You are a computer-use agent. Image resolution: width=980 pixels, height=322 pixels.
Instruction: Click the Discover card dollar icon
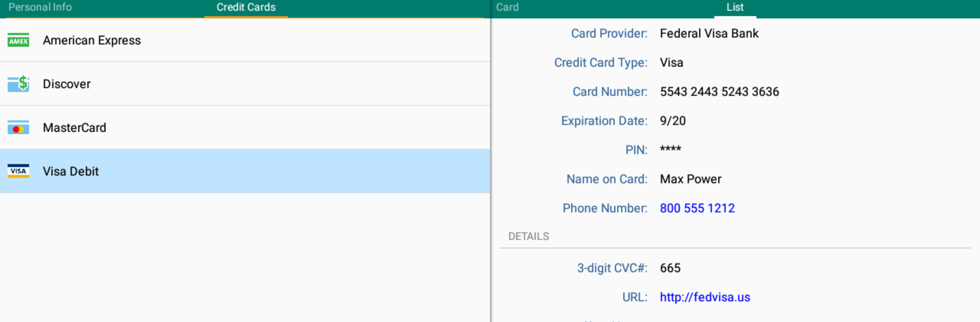[x=18, y=84]
